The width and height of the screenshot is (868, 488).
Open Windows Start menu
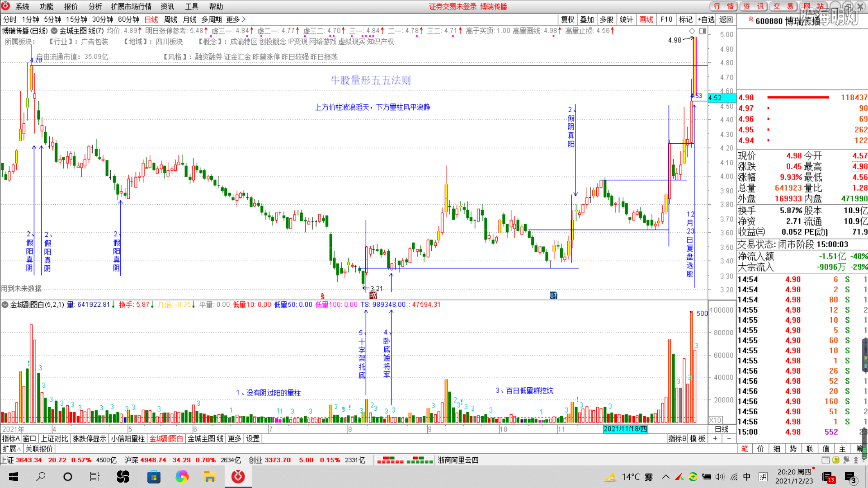coord(14,477)
